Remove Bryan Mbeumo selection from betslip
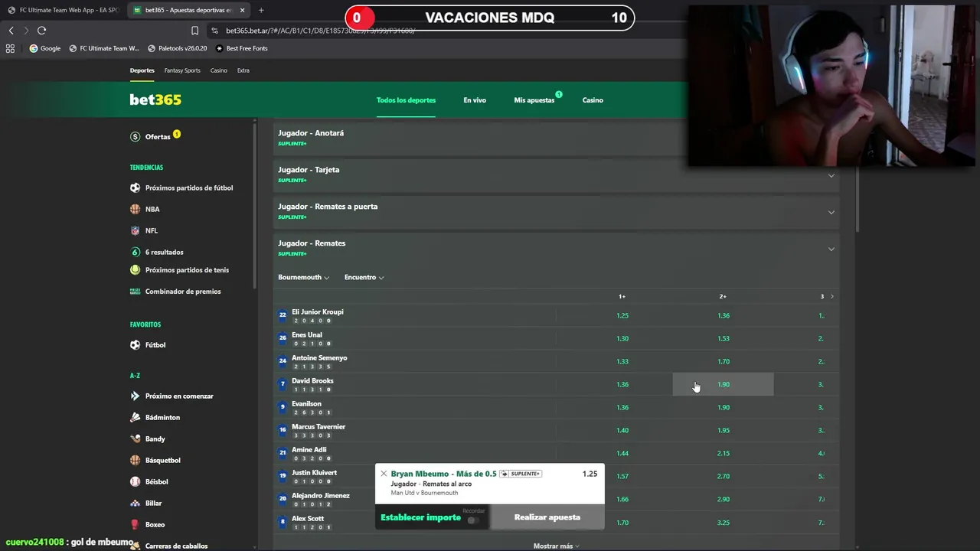The image size is (980, 551). pyautogui.click(x=384, y=474)
